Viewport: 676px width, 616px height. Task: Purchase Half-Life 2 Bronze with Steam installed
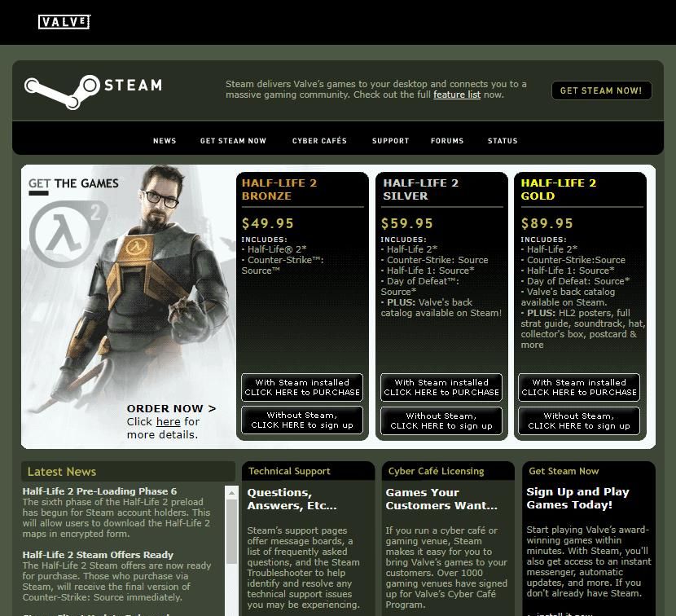[302, 387]
